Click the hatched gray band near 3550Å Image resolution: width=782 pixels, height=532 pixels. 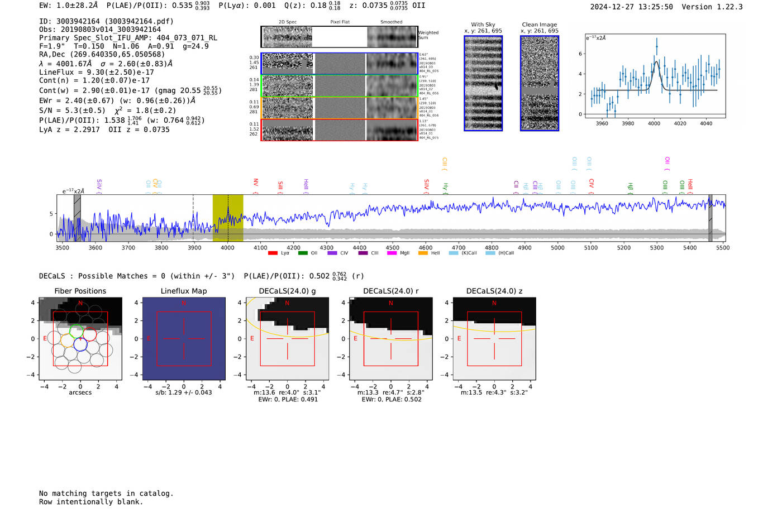tap(77, 218)
